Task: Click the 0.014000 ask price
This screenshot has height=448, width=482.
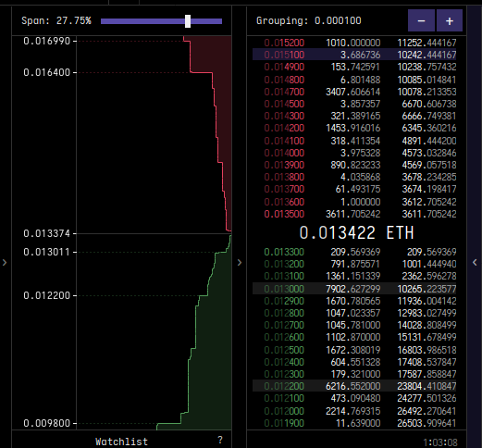Action: point(284,153)
